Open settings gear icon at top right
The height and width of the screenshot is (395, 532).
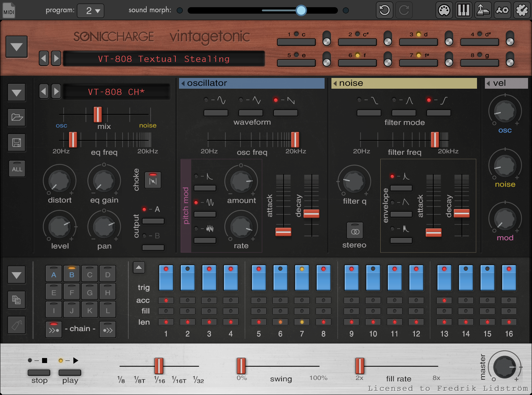522,10
